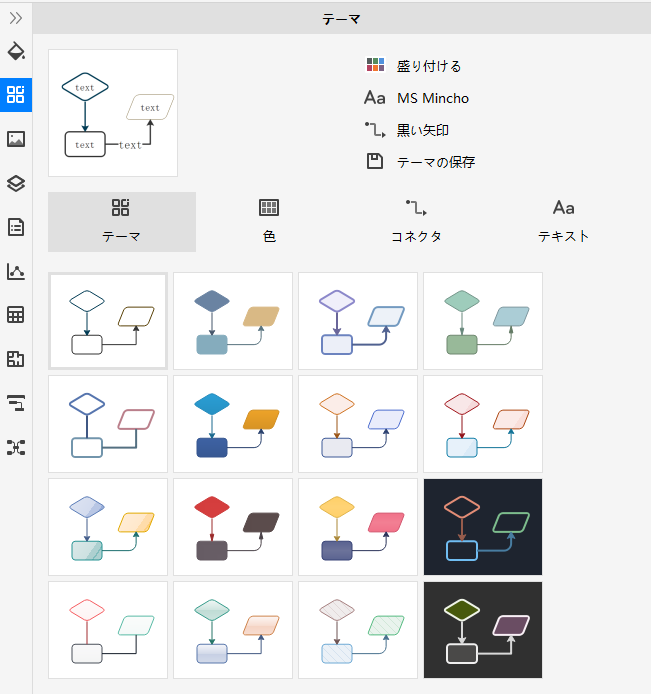
Task: Click the 黒い矢印 connector option
Action: [x=423, y=130]
